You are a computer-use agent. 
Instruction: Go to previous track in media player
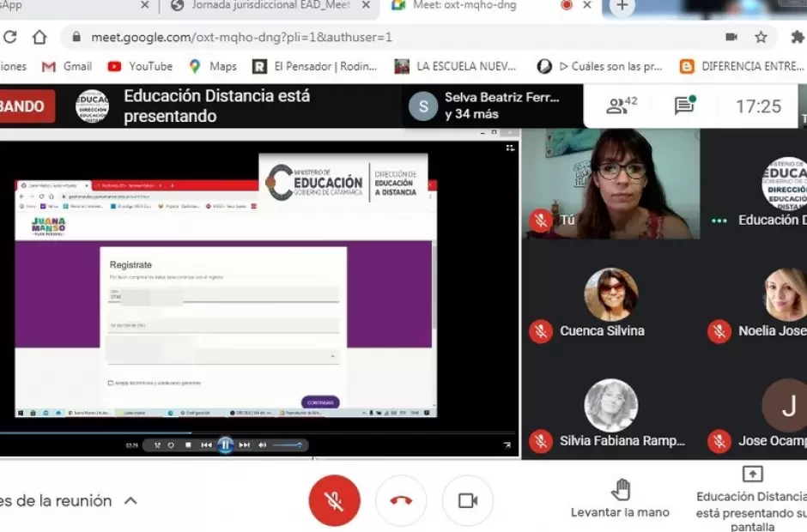[x=206, y=444]
